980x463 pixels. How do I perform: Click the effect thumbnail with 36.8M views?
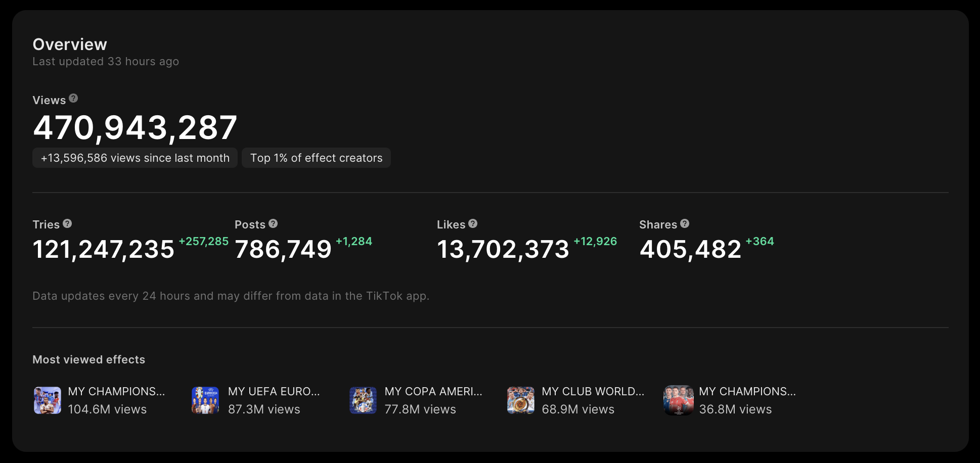coord(678,400)
